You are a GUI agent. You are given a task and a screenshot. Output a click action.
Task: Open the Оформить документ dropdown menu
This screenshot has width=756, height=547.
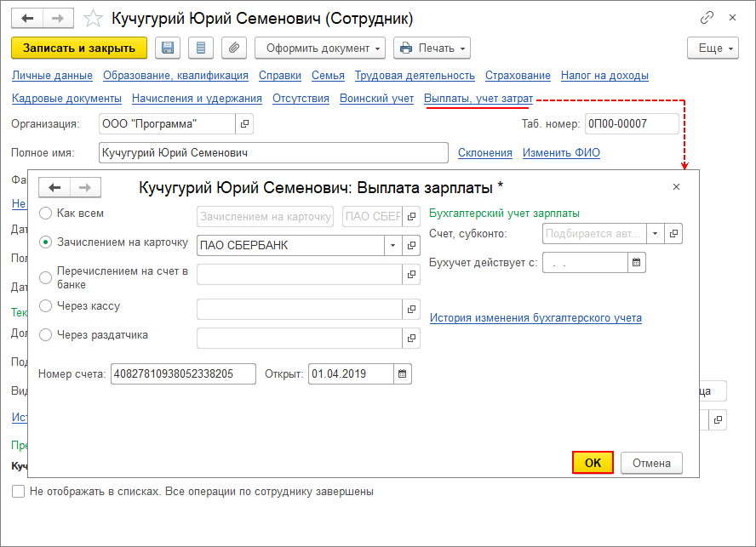[320, 48]
